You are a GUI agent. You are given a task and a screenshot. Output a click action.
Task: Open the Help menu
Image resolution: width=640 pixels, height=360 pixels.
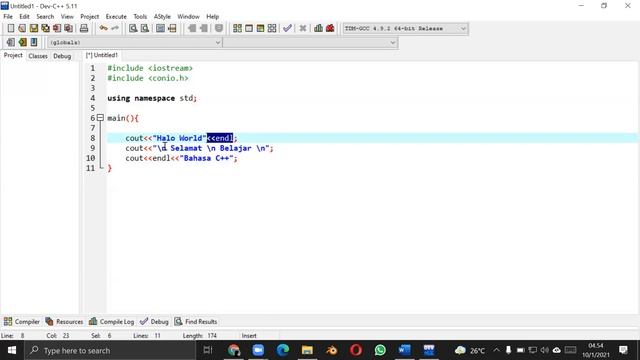tap(213, 17)
